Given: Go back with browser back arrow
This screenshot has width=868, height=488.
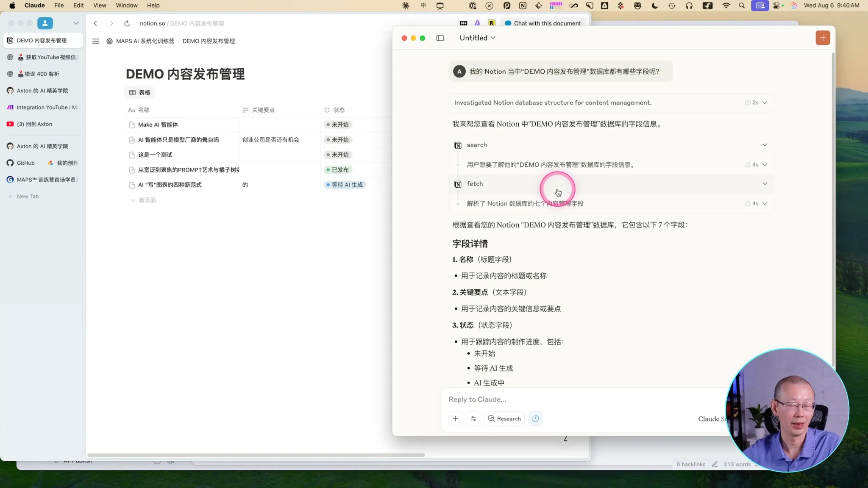Looking at the screenshot, I should [x=95, y=23].
